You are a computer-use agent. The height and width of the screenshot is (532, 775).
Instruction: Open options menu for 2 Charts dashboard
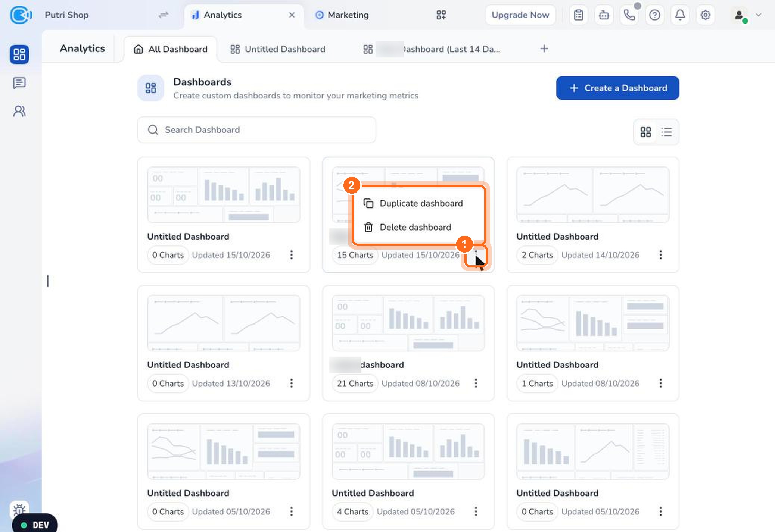[661, 255]
